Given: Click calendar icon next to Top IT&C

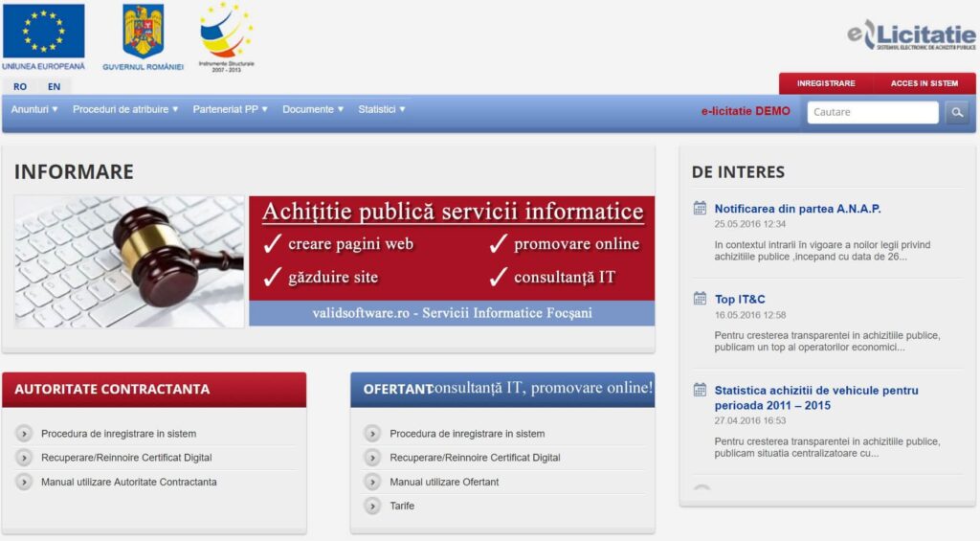Looking at the screenshot, I should click(x=700, y=300).
